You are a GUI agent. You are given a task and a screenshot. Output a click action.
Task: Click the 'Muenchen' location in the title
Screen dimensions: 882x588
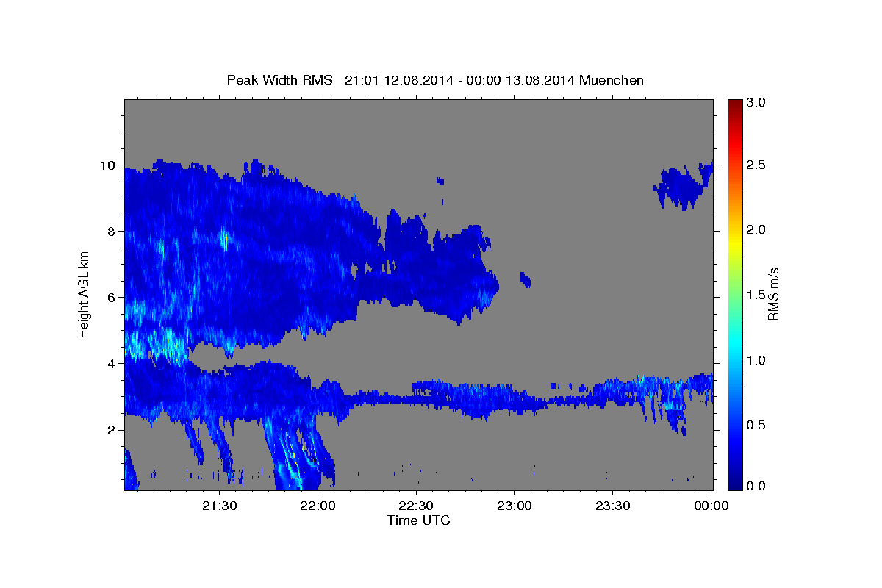click(x=612, y=80)
